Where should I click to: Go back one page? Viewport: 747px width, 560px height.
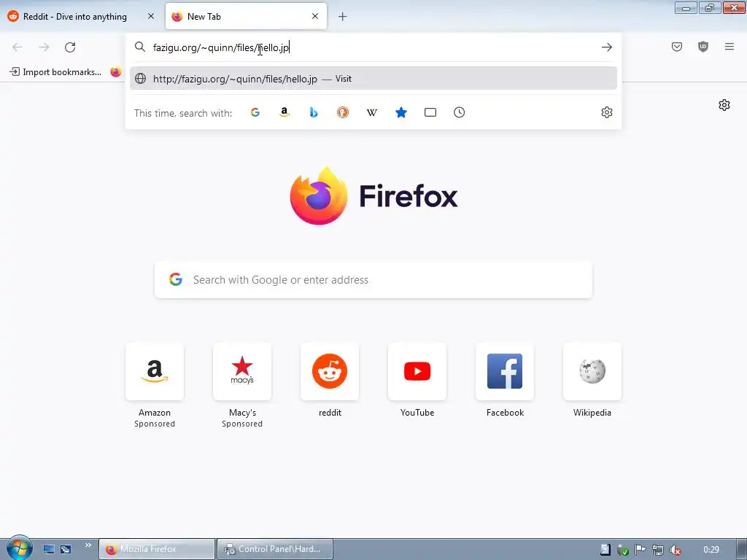point(18,47)
